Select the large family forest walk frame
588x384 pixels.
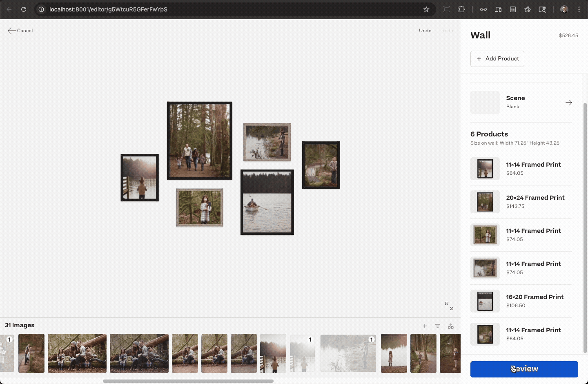(199, 141)
